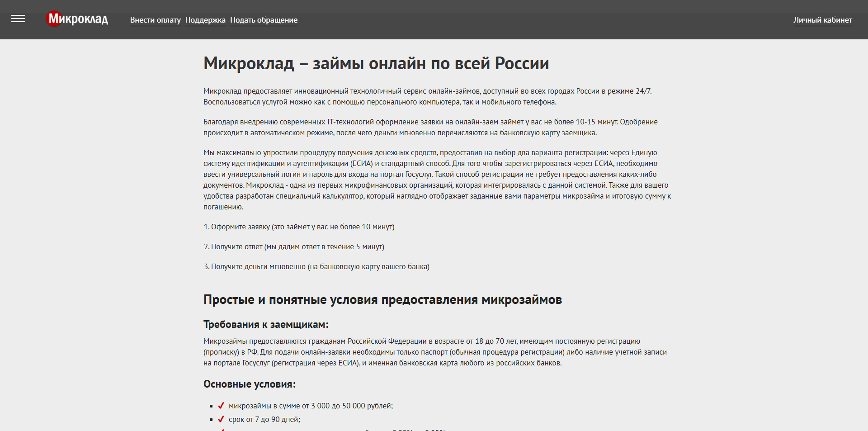
Task: Click the square bullet before loan amounts item
Action: coord(211,406)
